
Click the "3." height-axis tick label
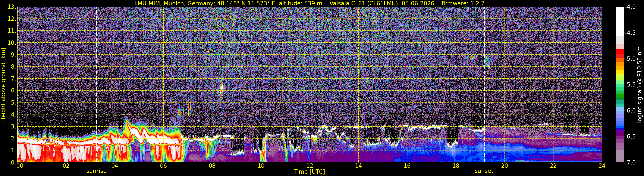(13, 127)
